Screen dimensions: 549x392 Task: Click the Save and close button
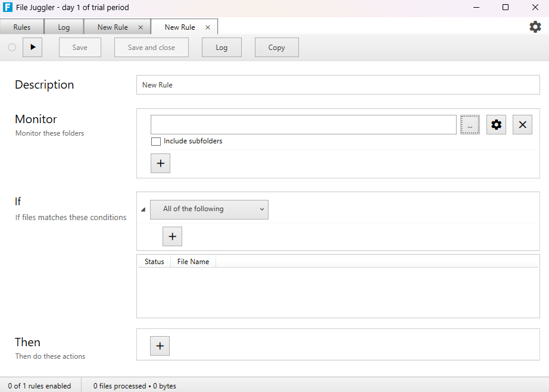(151, 48)
